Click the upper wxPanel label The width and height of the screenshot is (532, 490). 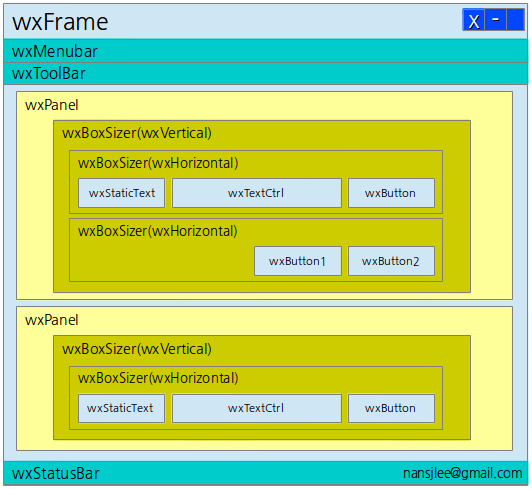52,105
